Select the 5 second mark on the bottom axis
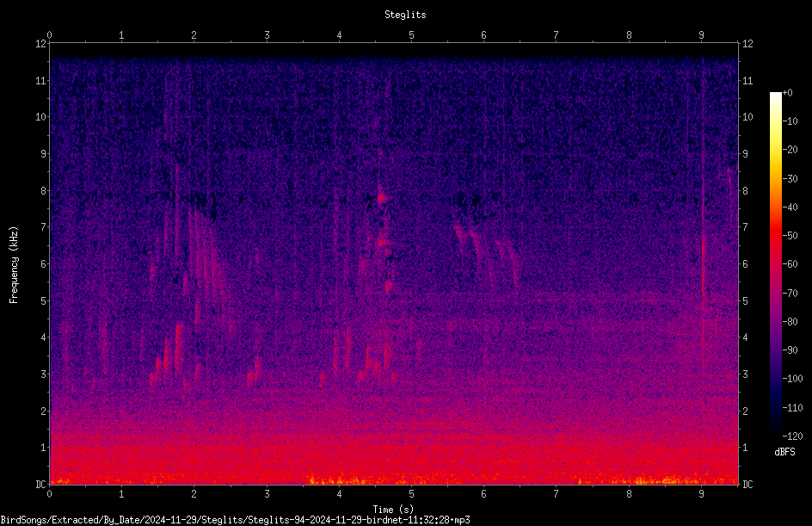 tap(411, 494)
